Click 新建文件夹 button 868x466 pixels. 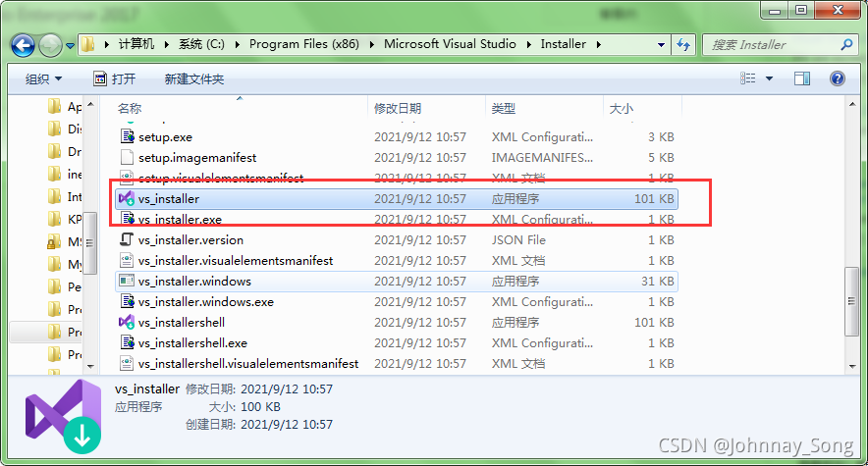click(193, 79)
